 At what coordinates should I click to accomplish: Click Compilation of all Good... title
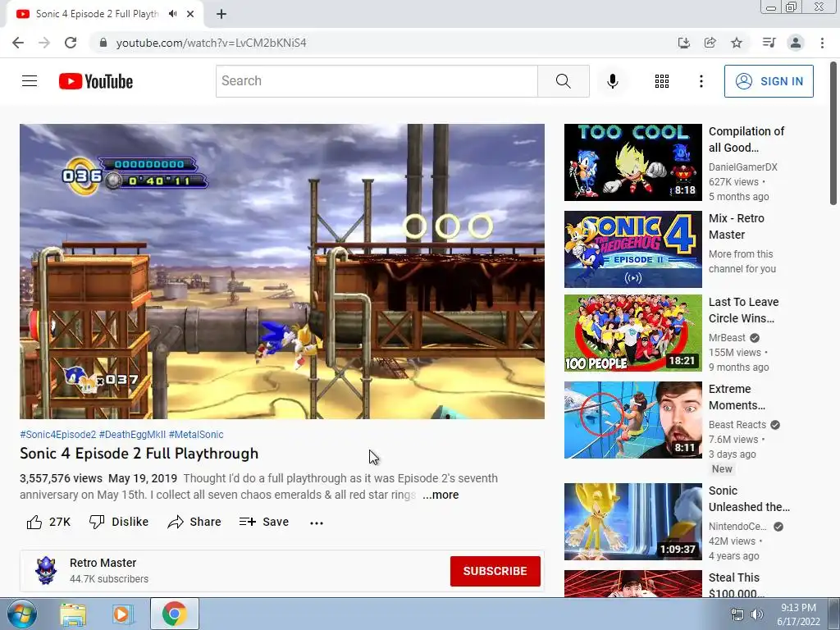pos(746,139)
